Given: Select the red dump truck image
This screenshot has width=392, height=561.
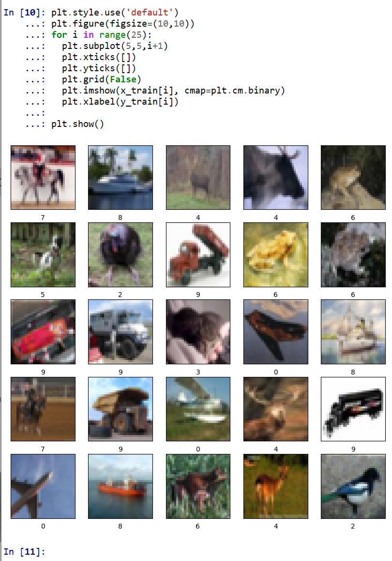Looking at the screenshot, I should click(198, 255).
